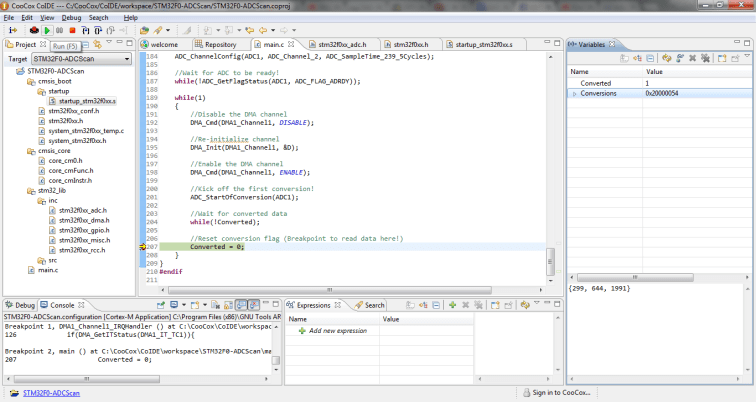Click Display Selected Console monitor icon

pos(174,305)
